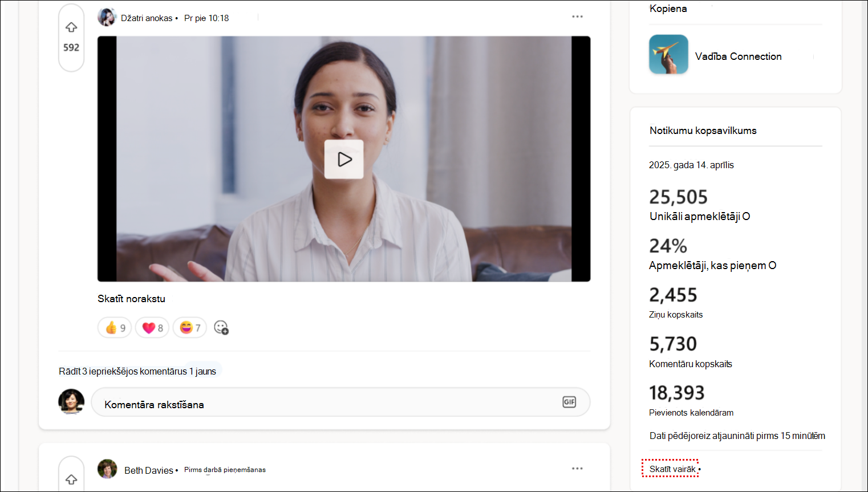Click the 24% statistic value
This screenshot has width=868, height=492.
[668, 246]
